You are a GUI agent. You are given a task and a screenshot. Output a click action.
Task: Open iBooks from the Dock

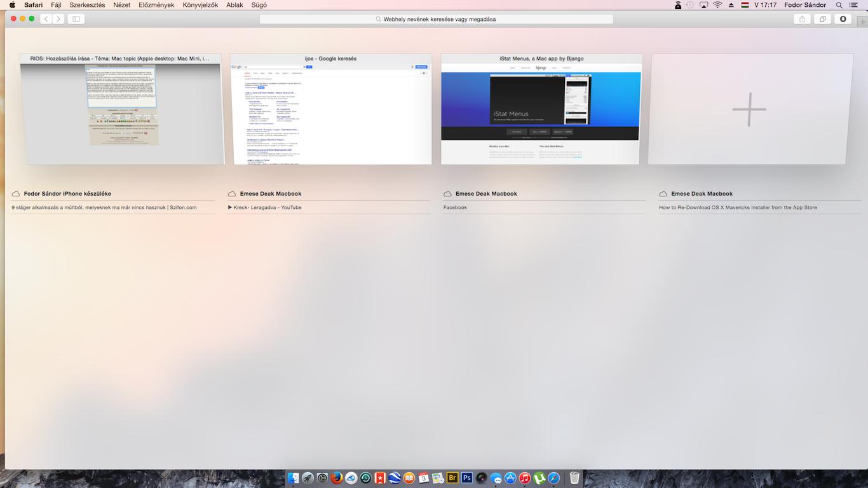click(x=409, y=478)
